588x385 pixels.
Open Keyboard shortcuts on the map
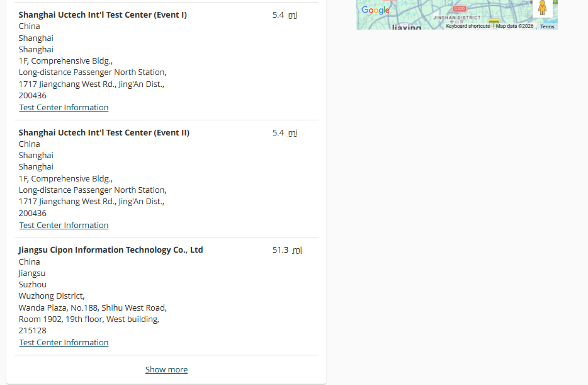(x=468, y=26)
